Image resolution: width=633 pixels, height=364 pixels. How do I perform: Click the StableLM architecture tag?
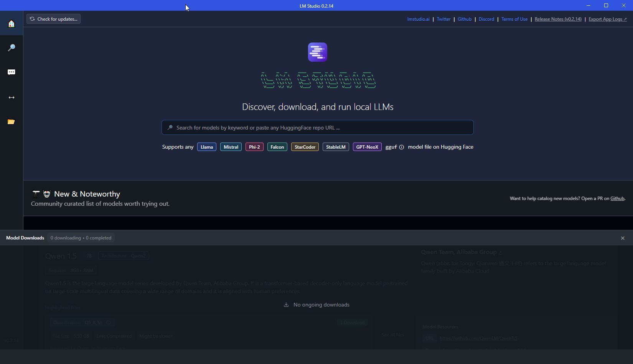336,147
